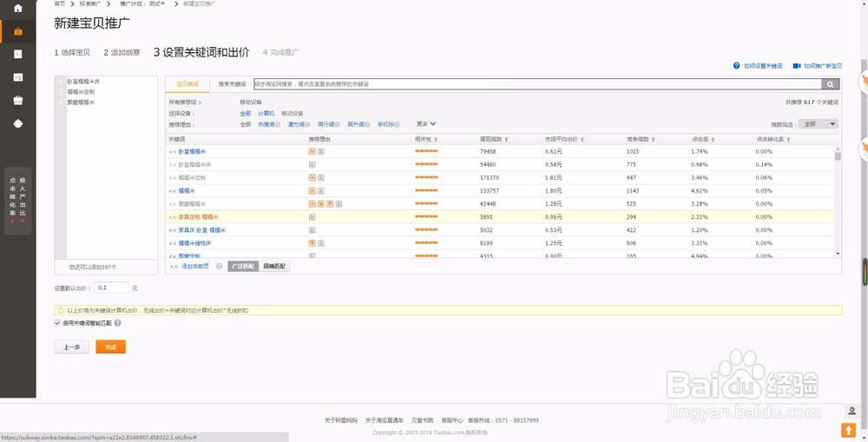This screenshot has height=442, width=868.
Task: Open the home icon in left sidebar
Action: click(17, 9)
